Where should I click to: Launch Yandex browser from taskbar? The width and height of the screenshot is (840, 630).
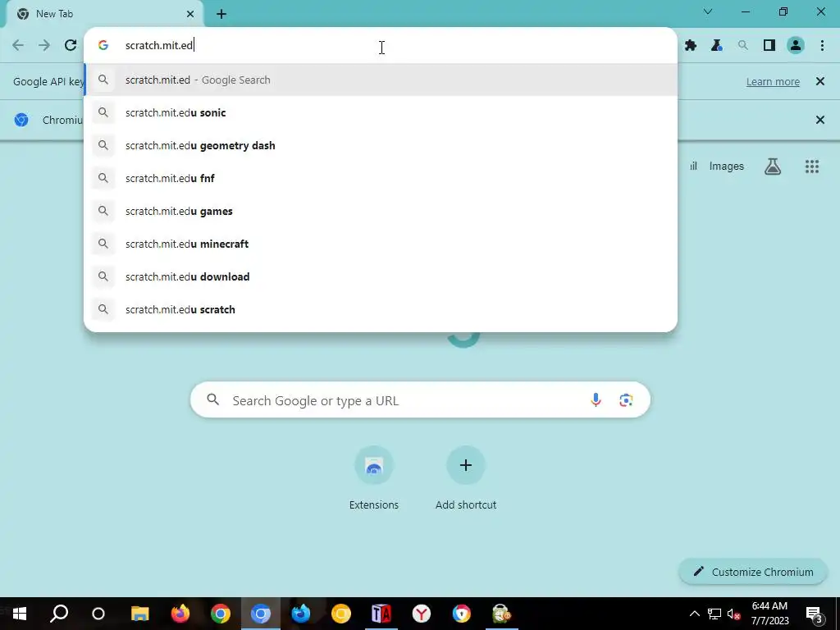tap(421, 614)
